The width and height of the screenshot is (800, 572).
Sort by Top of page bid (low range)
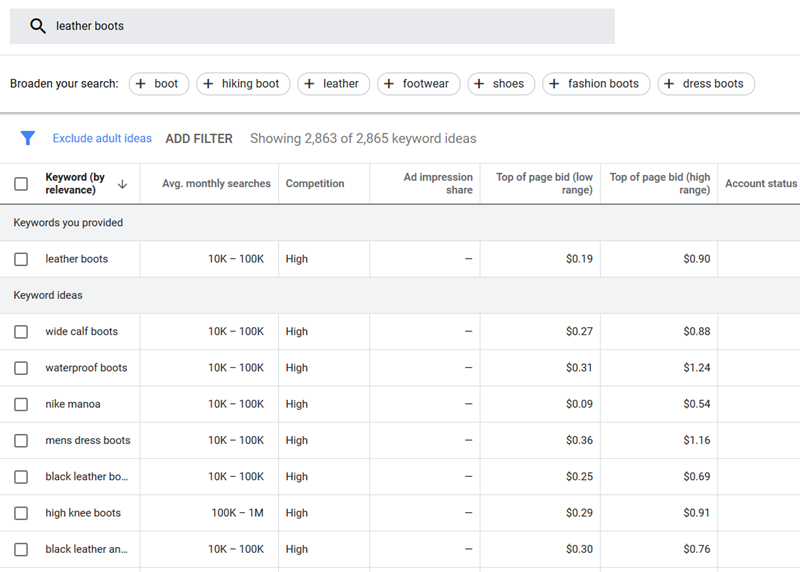(x=544, y=184)
